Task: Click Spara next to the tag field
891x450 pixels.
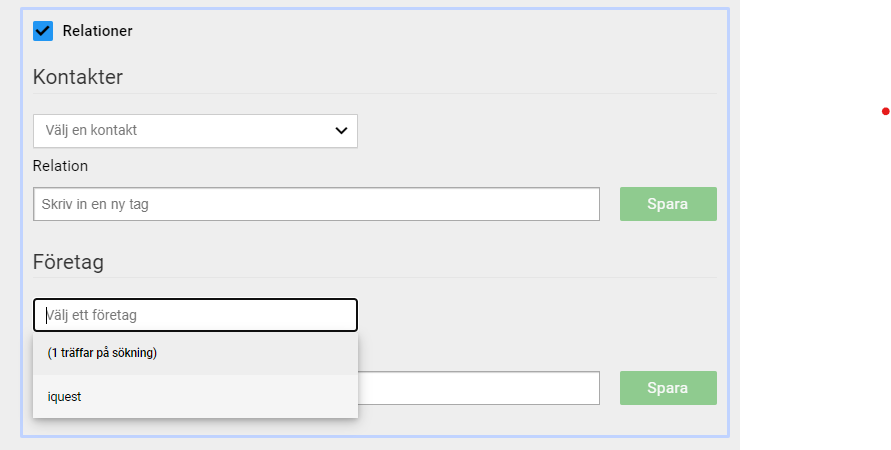Action: [668, 204]
